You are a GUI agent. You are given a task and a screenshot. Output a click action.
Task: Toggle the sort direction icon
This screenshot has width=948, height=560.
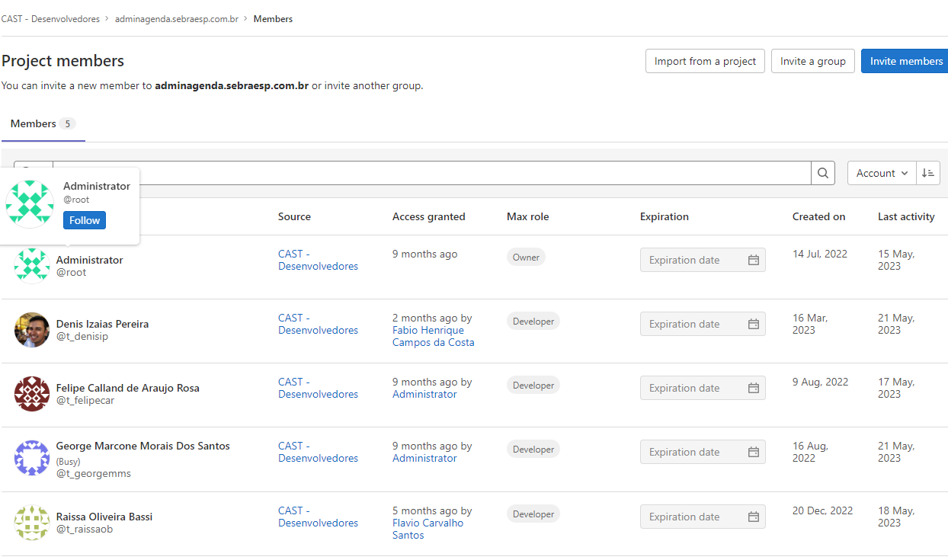point(928,173)
